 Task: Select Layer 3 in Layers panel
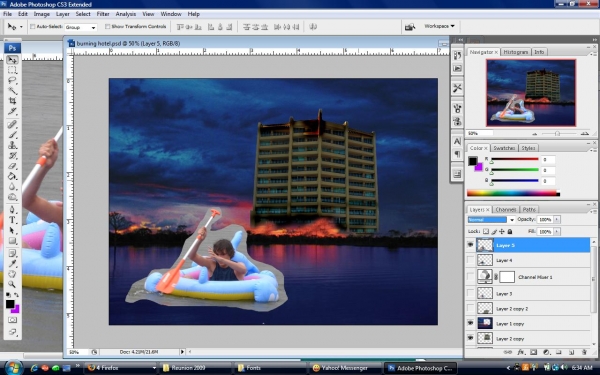click(534, 293)
